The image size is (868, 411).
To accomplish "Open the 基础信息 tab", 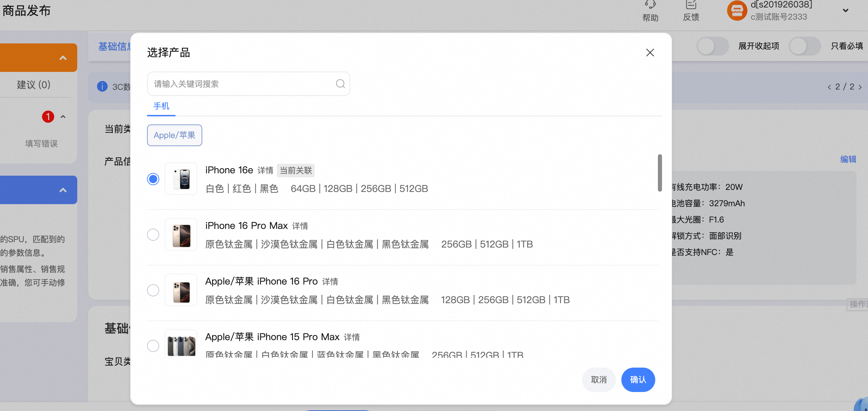I will [x=115, y=46].
